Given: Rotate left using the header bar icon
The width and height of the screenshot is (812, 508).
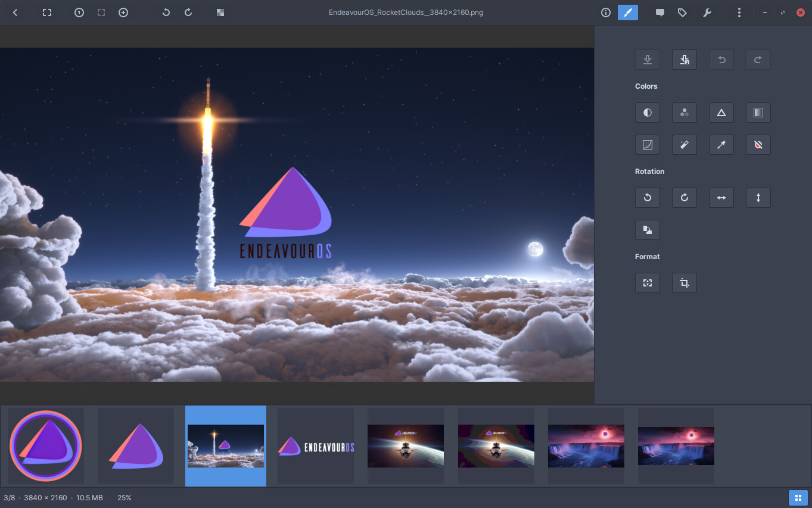Looking at the screenshot, I should click(166, 13).
